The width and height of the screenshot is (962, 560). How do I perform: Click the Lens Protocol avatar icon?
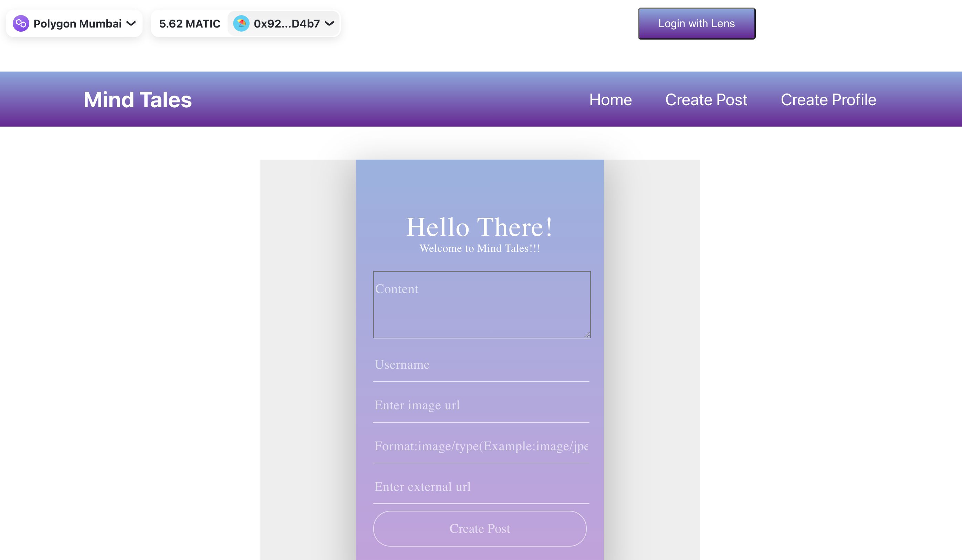(241, 23)
